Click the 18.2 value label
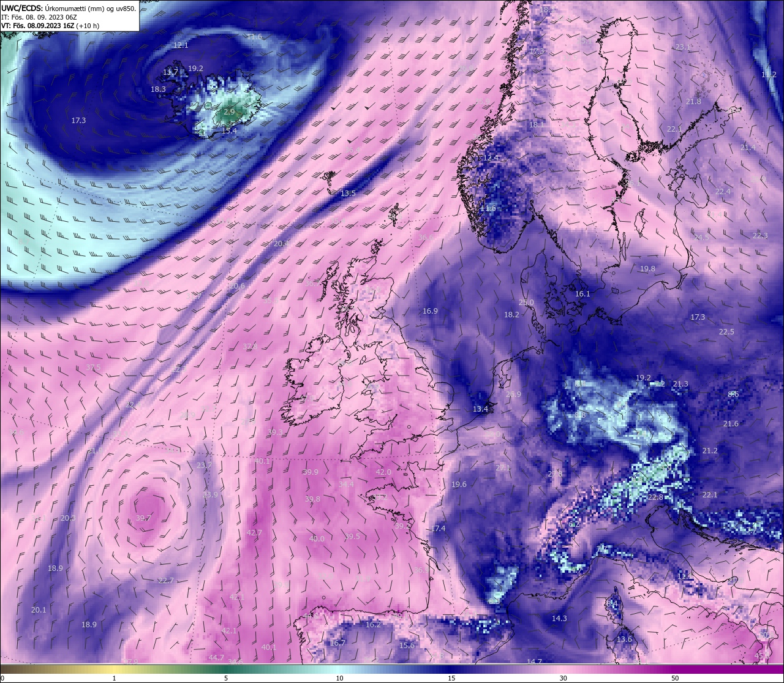784x683 pixels. point(511,315)
